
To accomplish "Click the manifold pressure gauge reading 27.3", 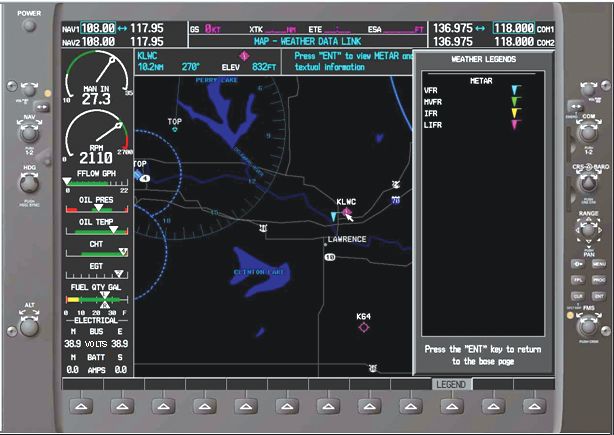I will (x=96, y=99).
